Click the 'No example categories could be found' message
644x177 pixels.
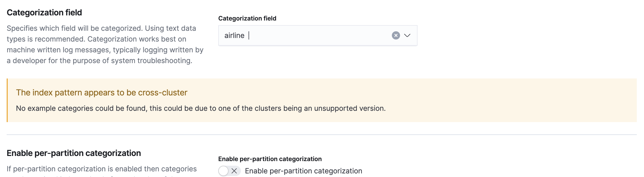tap(201, 108)
